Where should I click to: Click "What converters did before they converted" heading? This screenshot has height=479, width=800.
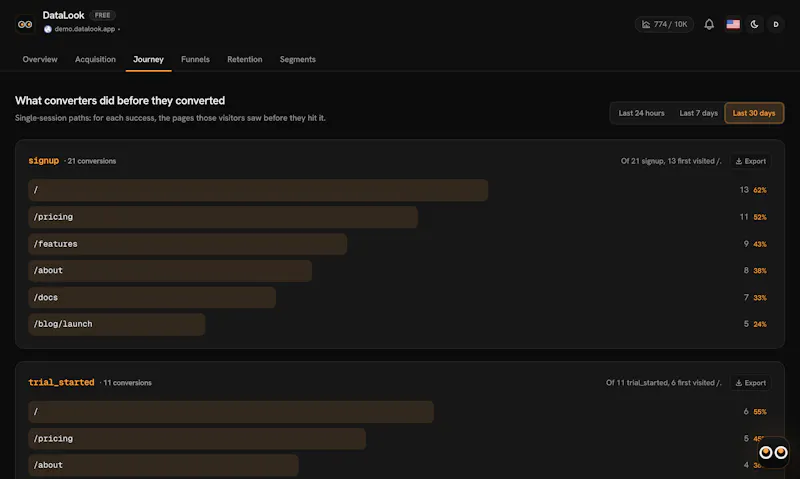[120, 100]
